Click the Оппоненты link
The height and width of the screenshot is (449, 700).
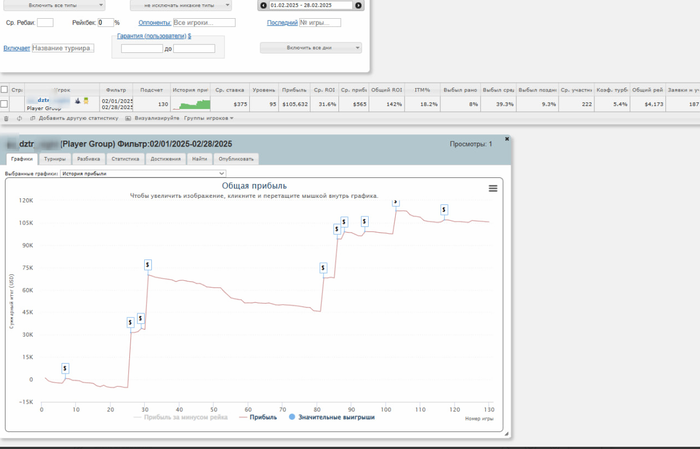click(154, 22)
